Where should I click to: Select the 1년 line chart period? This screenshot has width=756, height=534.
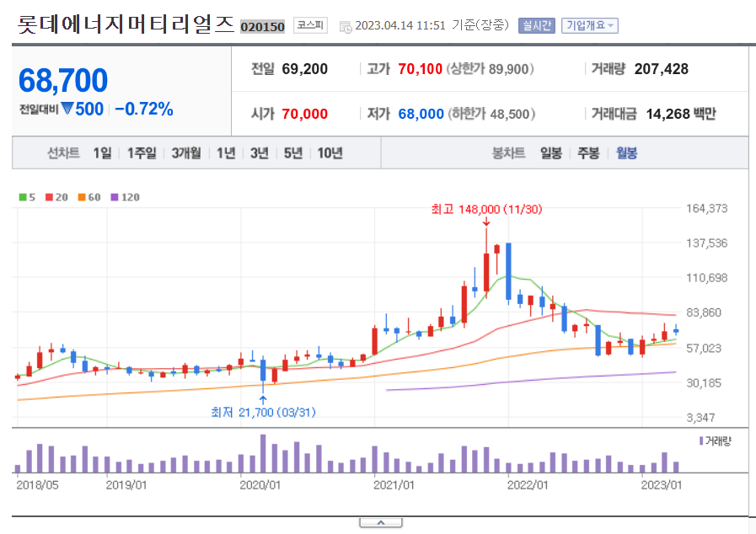(226, 153)
